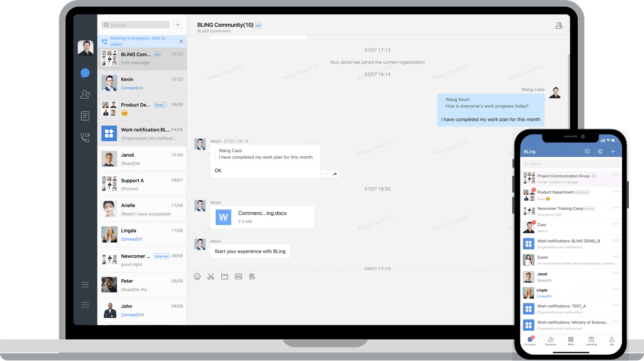Open the Jarod conversation on desktop
This screenshot has width=644, height=361.
[142, 159]
